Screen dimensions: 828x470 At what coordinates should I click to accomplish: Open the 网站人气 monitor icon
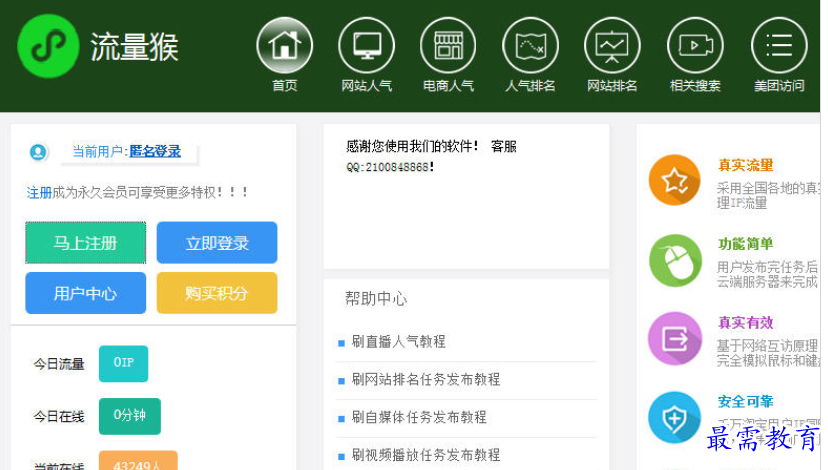(366, 45)
